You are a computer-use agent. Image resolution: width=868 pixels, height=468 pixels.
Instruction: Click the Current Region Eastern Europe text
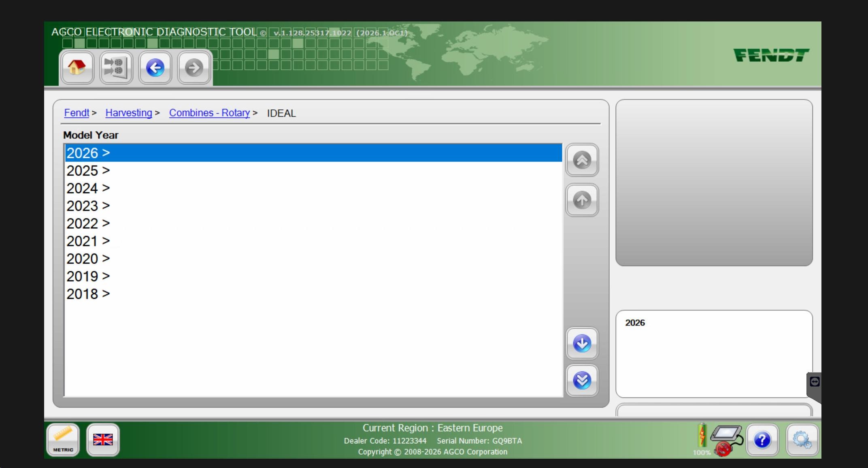[432, 428]
